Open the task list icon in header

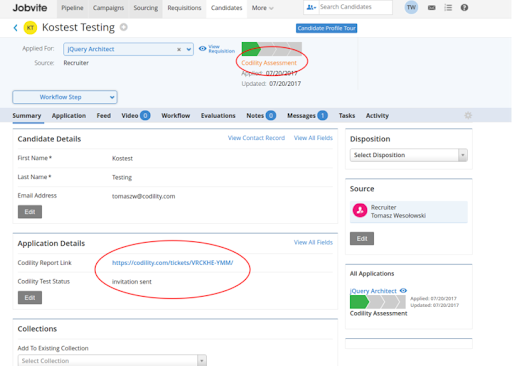point(448,8)
